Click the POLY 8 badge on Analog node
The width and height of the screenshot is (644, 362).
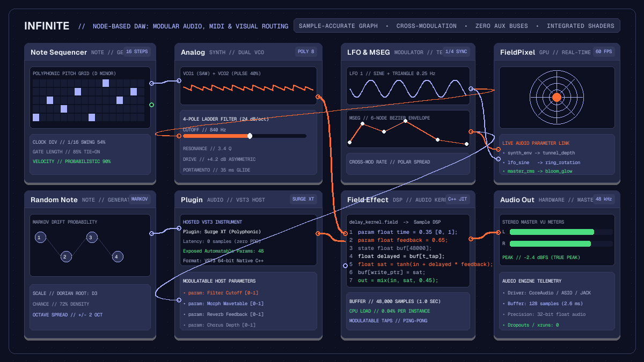306,52
